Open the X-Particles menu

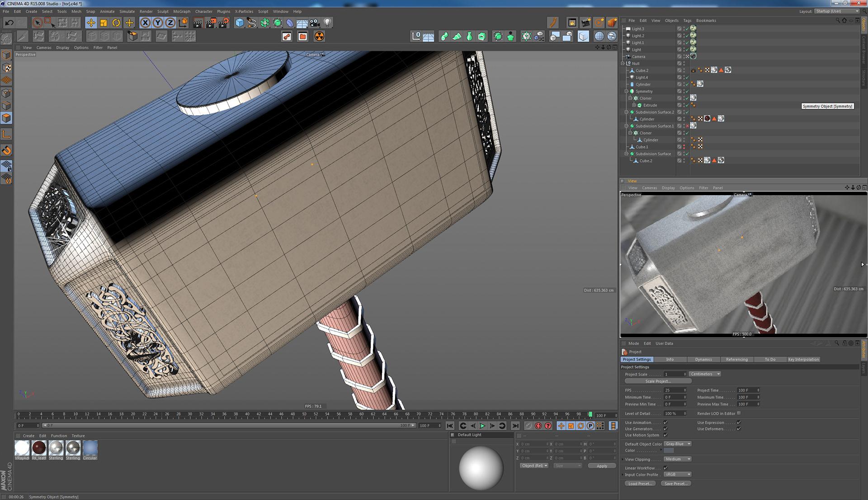point(244,12)
